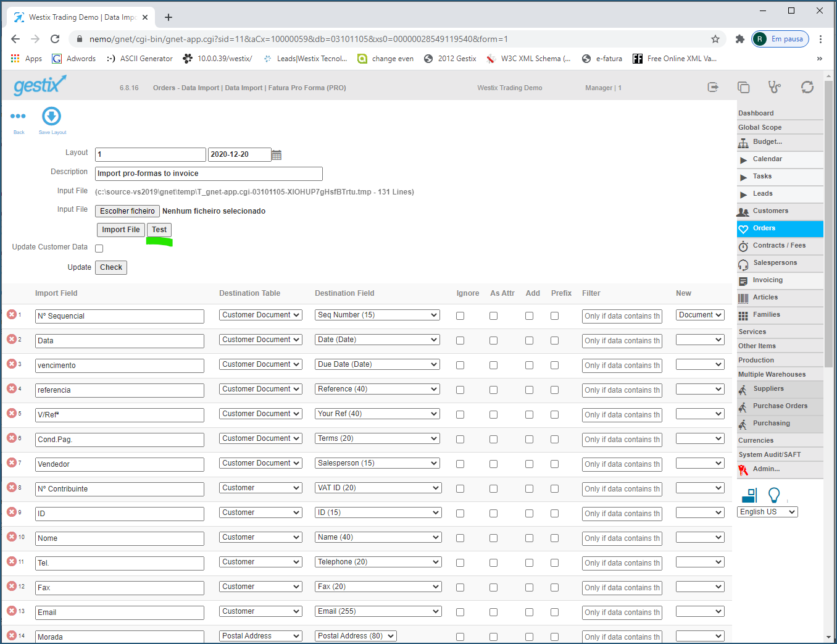Open Salesperson (15) destination field dropdown
Viewport: 837px width, 644px height.
click(x=377, y=463)
